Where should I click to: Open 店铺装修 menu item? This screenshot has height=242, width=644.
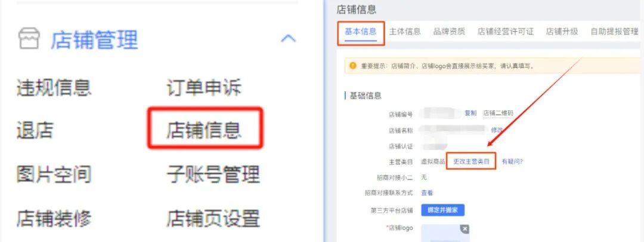pyautogui.click(x=54, y=218)
